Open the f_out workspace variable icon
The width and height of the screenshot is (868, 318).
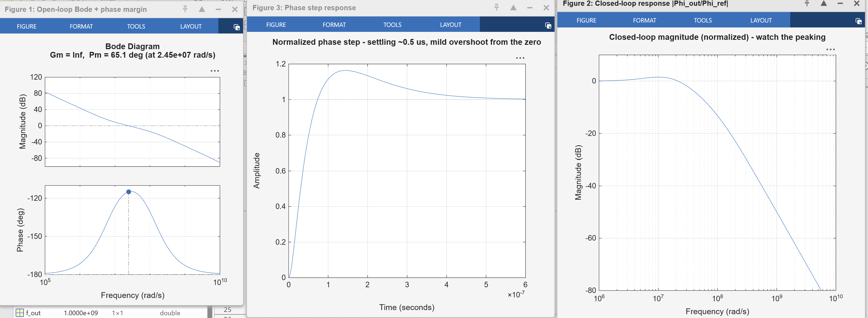coord(20,313)
